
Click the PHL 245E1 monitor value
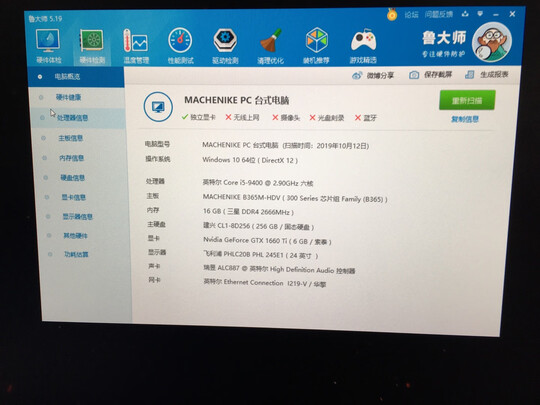260,255
